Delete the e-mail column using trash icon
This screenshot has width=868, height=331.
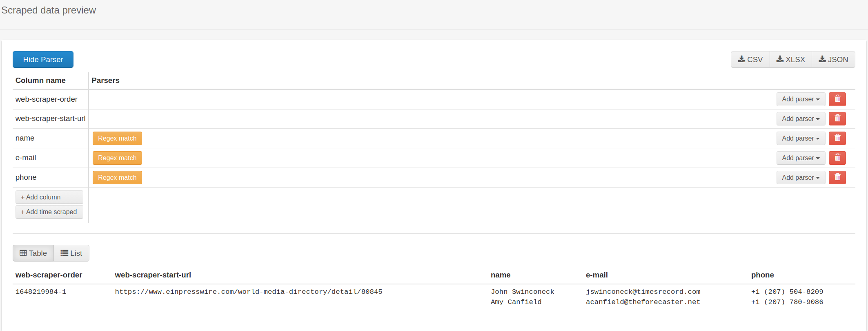837,158
